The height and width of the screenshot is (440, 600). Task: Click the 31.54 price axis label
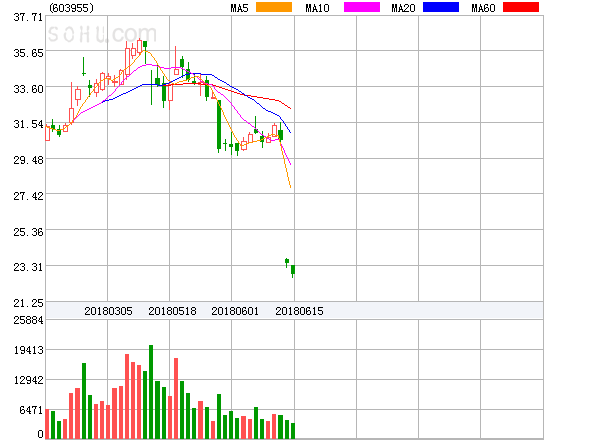[x=28, y=124]
